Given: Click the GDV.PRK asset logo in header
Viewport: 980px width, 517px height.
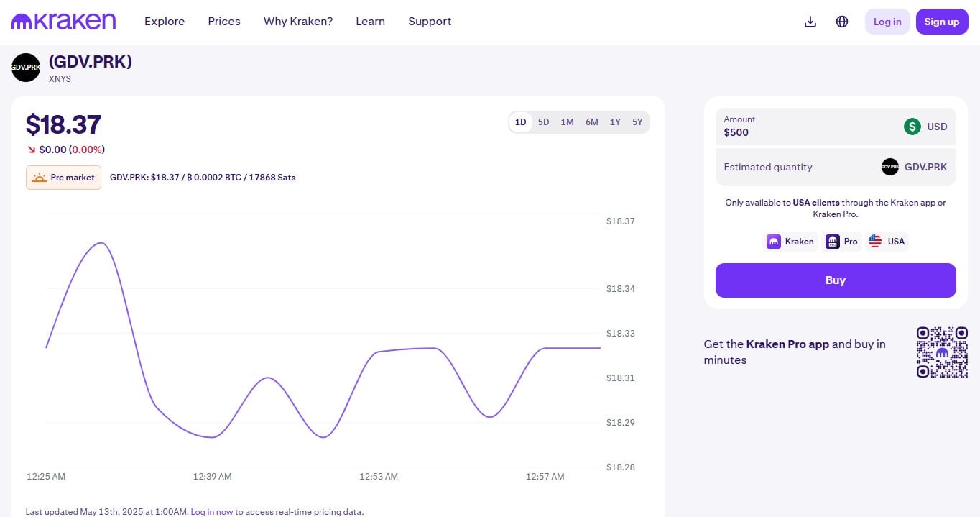Looking at the screenshot, I should click(x=26, y=68).
